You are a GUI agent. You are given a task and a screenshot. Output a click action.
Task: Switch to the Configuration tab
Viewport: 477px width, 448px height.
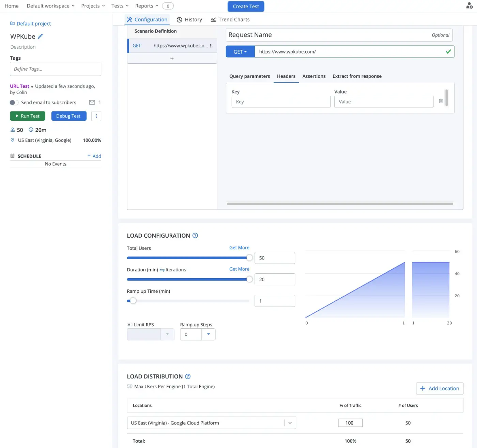pyautogui.click(x=147, y=20)
